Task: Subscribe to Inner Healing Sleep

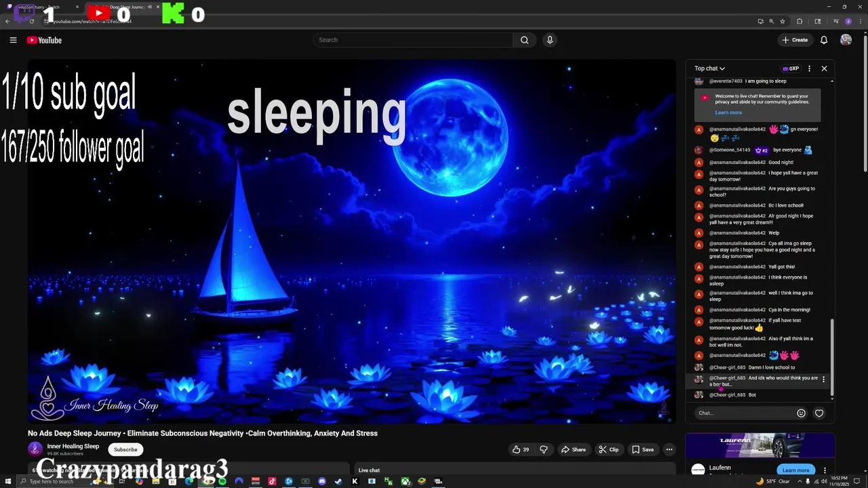Action: click(x=125, y=449)
